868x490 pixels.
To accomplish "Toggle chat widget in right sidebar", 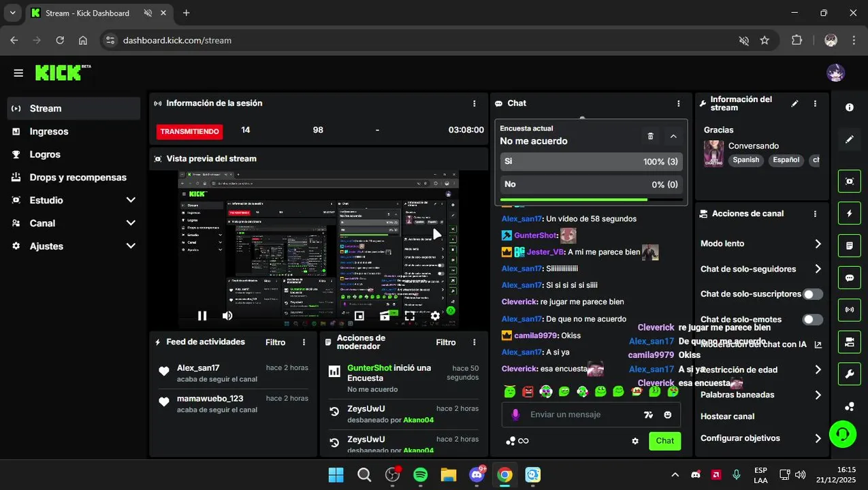I will tap(850, 278).
